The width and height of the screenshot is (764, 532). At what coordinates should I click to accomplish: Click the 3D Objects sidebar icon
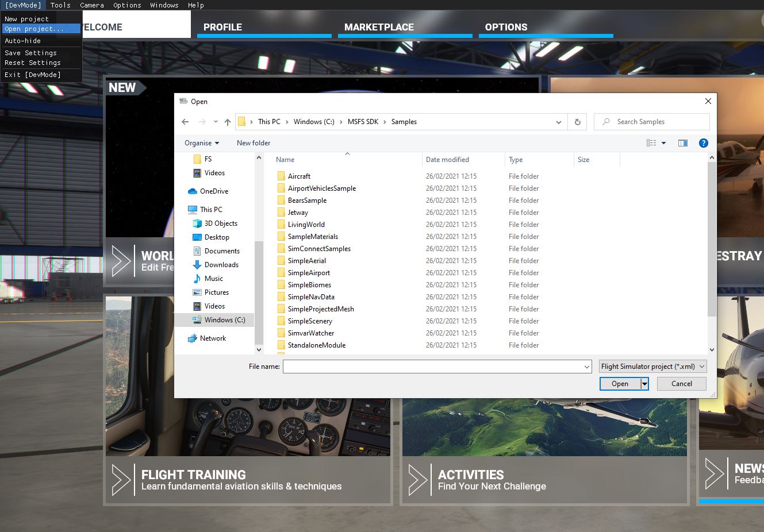[197, 223]
